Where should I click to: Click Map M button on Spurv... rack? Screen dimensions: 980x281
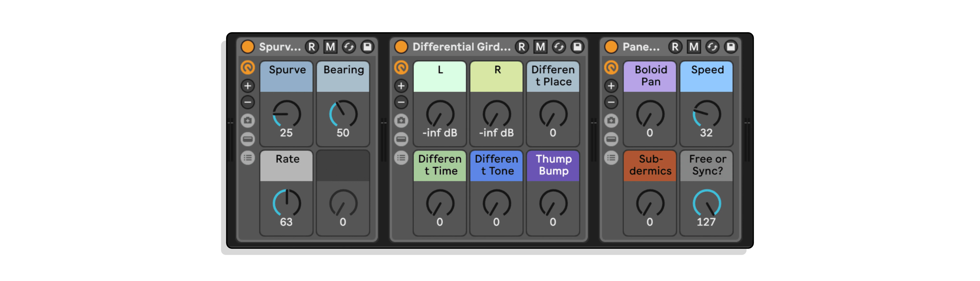(330, 47)
